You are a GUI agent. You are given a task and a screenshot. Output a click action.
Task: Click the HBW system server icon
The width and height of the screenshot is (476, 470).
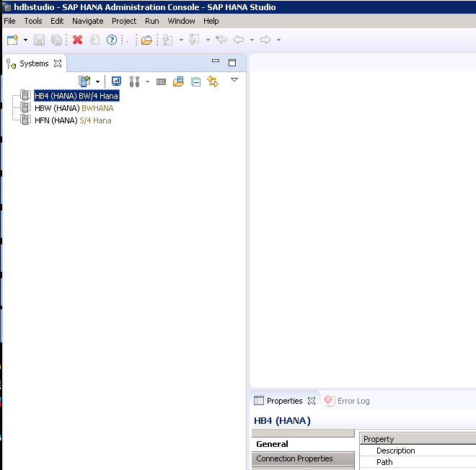(25, 107)
